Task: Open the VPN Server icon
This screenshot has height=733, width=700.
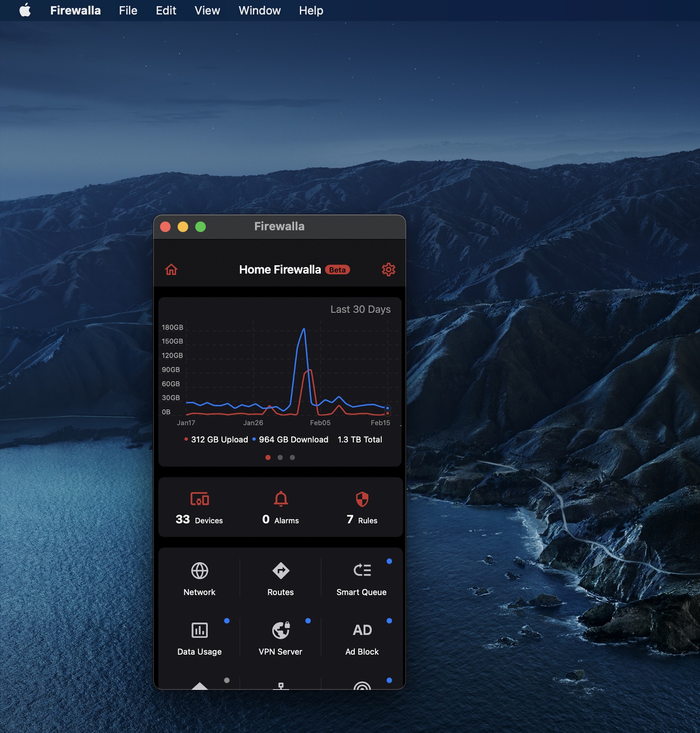Action: click(x=281, y=630)
